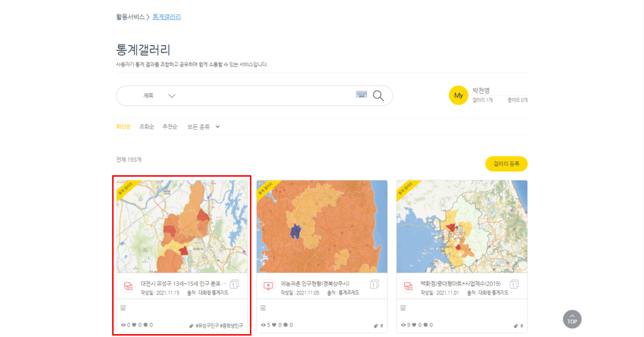Click date 작성일 : 2021.11.01
The image size is (644, 337).
click(x=440, y=293)
